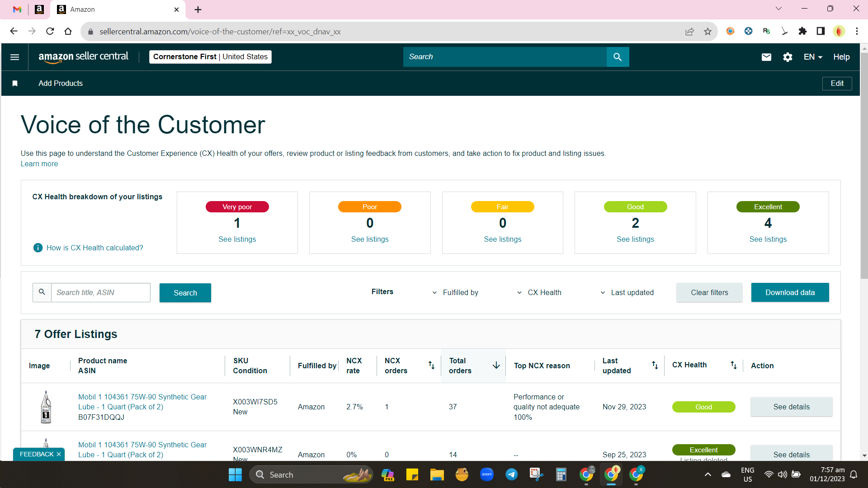Image resolution: width=868 pixels, height=488 pixels.
Task: Bookmark this page with the star icon
Action: pos(708,31)
